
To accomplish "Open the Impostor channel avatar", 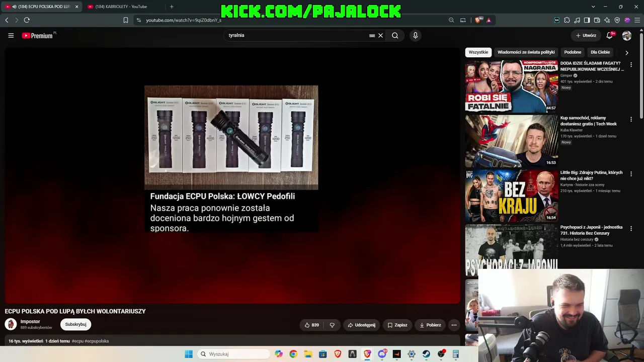I will pos(11,324).
